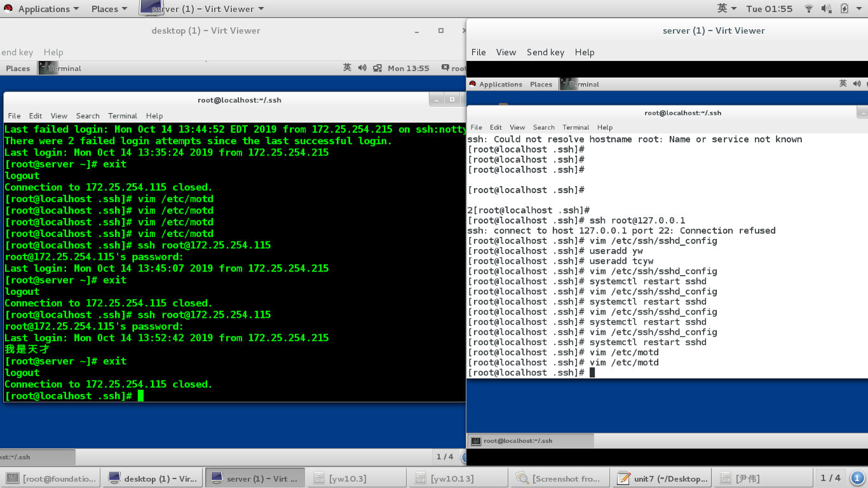Open View menu in server Virt Viewer

pyautogui.click(x=506, y=52)
